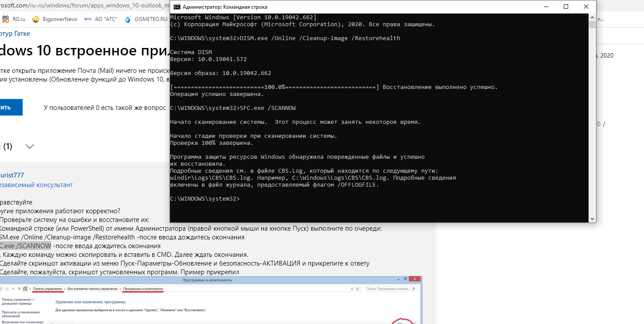Click 'Программа защиты ресурсов Windows' line
The height and width of the screenshot is (324, 644).
tap(297, 157)
